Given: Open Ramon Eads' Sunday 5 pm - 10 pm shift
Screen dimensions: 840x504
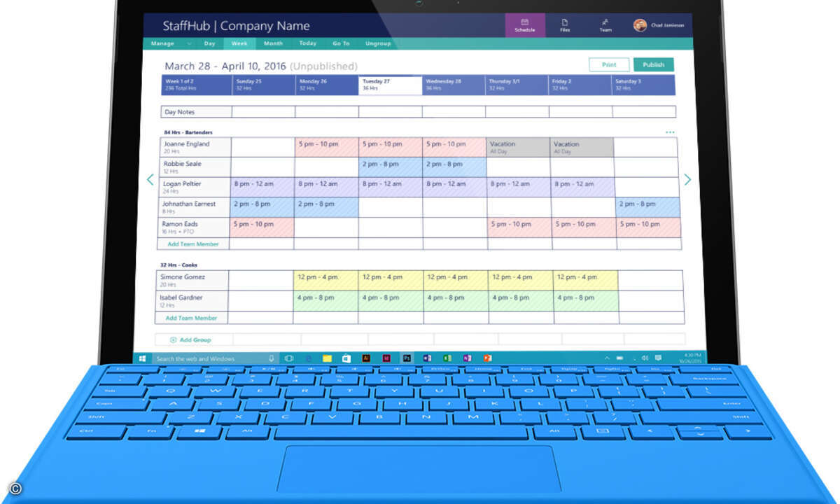Looking at the screenshot, I should click(x=262, y=227).
